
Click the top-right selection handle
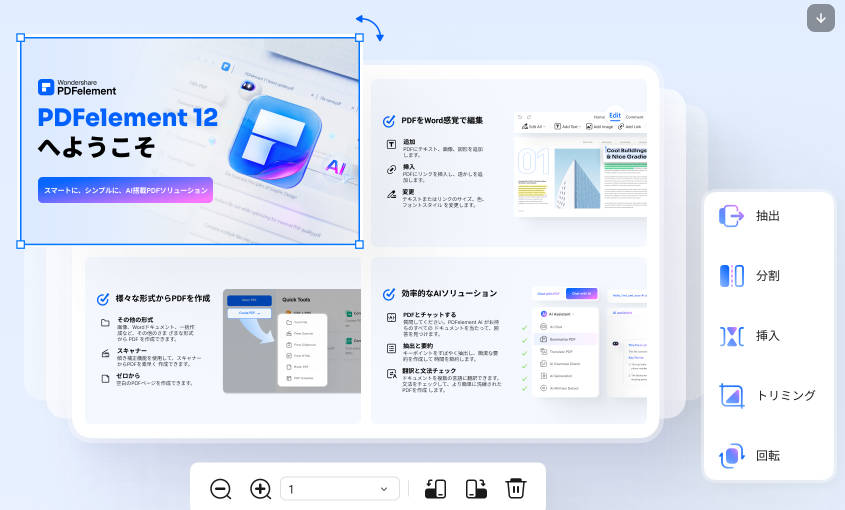[x=359, y=37]
